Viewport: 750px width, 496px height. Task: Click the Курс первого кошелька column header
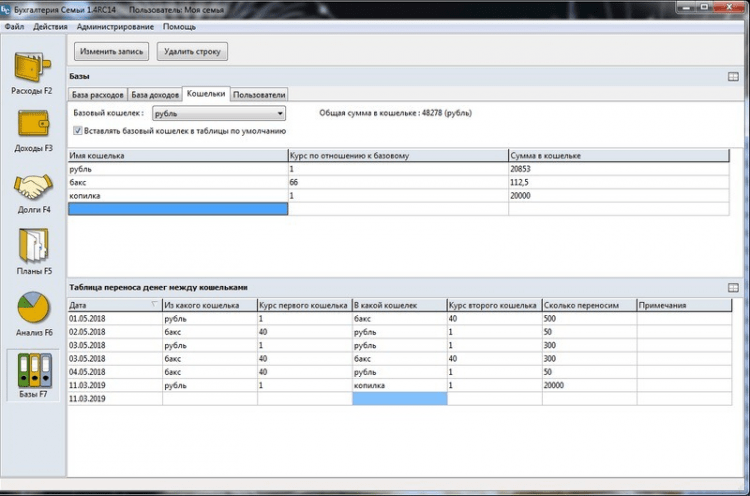pyautogui.click(x=305, y=305)
